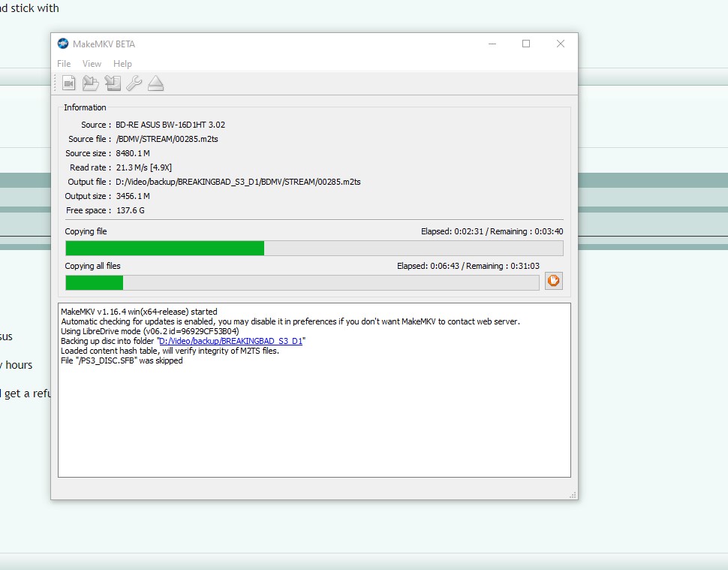
Task: Click the log line MakeMKV v1.16.4 started
Action: pos(139,312)
